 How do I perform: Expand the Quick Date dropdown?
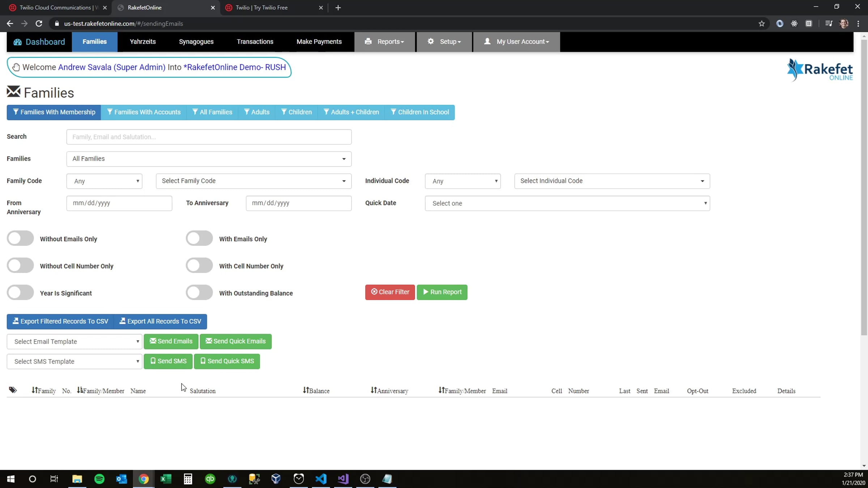[567, 203]
